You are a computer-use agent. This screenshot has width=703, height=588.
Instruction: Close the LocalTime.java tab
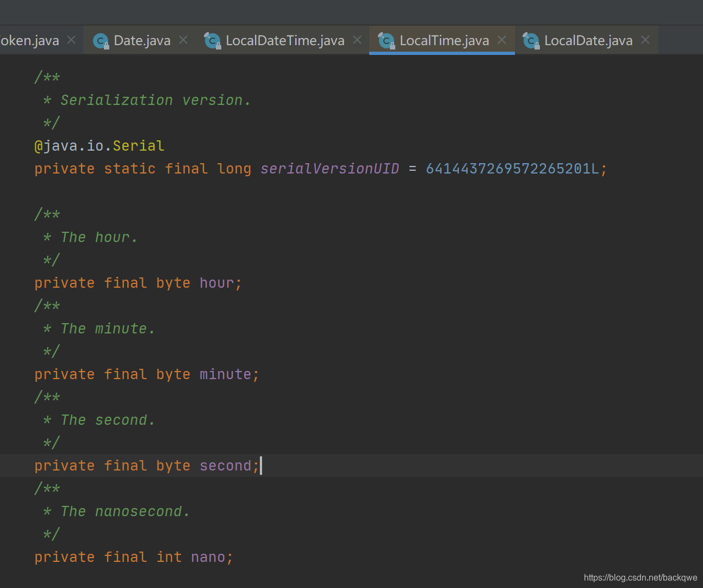point(502,40)
